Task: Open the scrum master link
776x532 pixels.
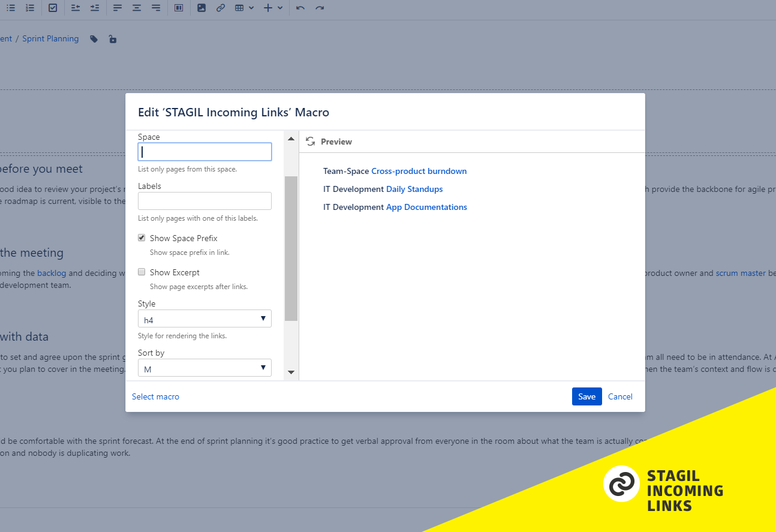Action: point(741,273)
